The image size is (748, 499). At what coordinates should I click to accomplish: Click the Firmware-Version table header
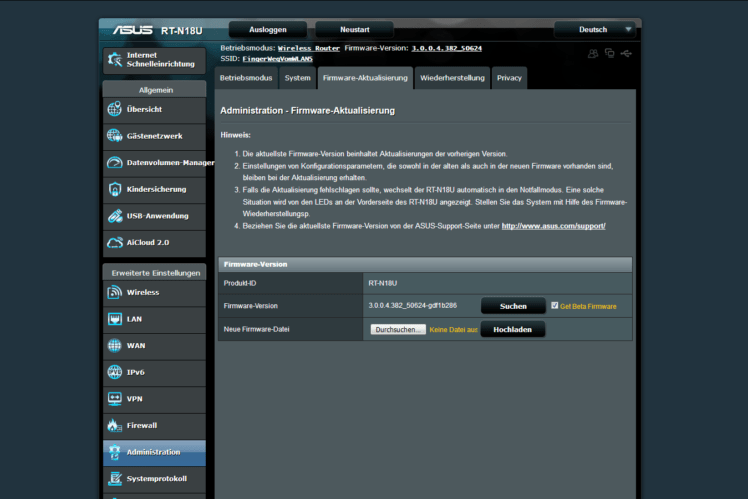pos(425,264)
